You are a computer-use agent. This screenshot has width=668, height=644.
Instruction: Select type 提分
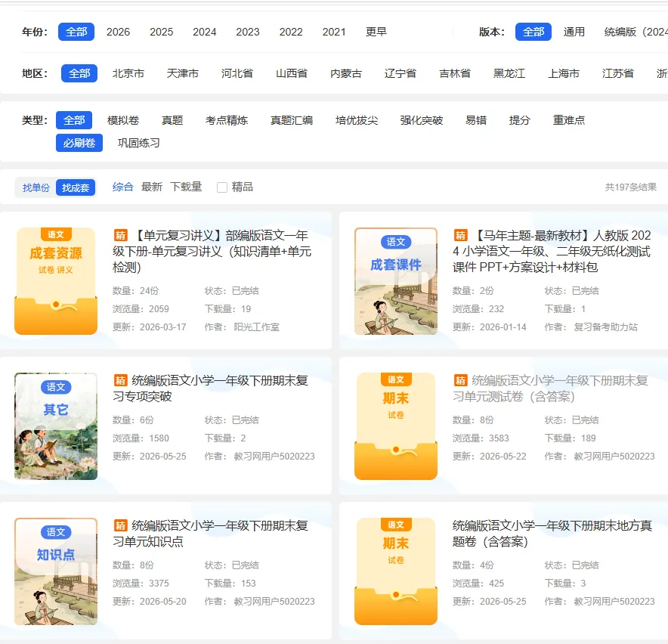[519, 120]
